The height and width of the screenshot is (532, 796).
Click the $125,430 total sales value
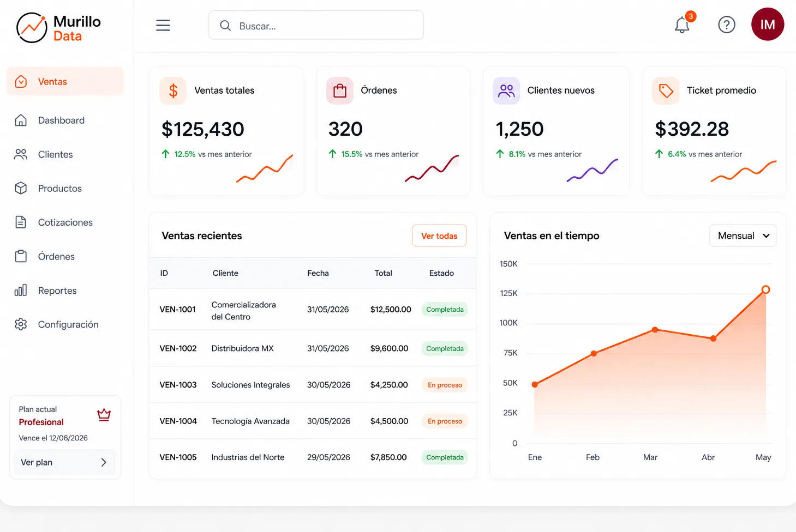203,129
